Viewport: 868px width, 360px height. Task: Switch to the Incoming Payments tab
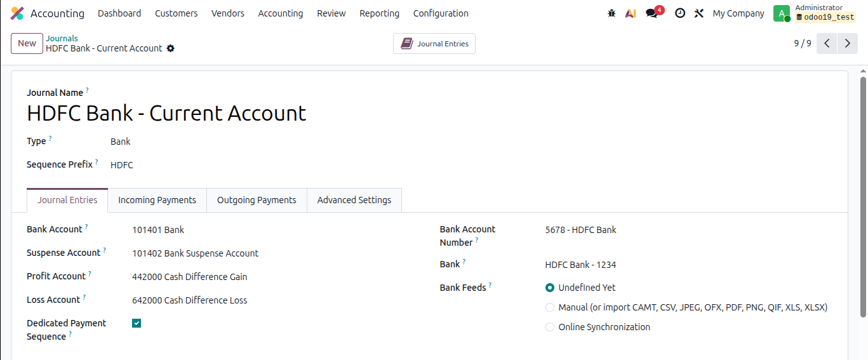coord(157,200)
